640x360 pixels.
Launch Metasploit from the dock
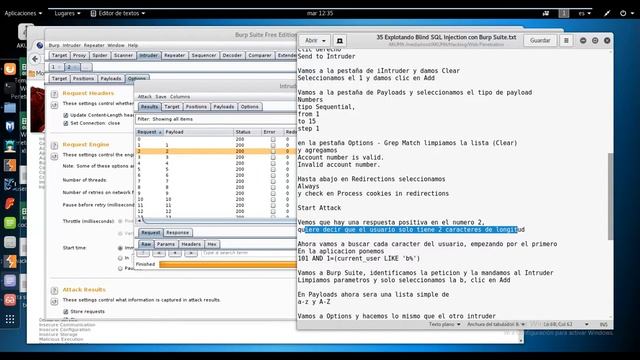pos(10,127)
